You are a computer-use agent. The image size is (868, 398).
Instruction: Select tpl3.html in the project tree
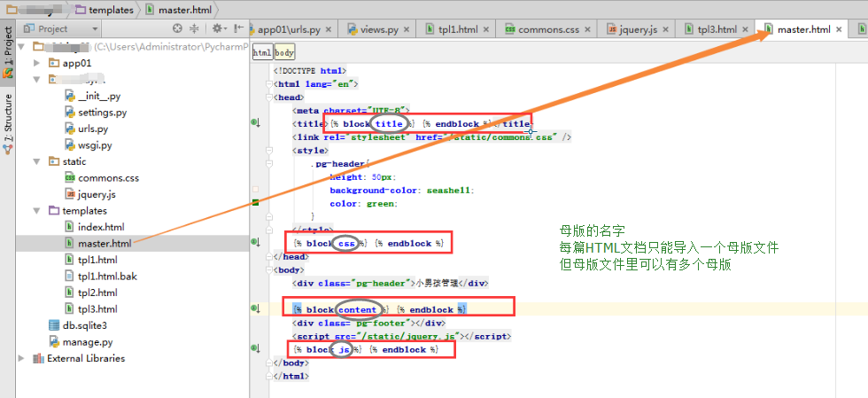(98, 308)
